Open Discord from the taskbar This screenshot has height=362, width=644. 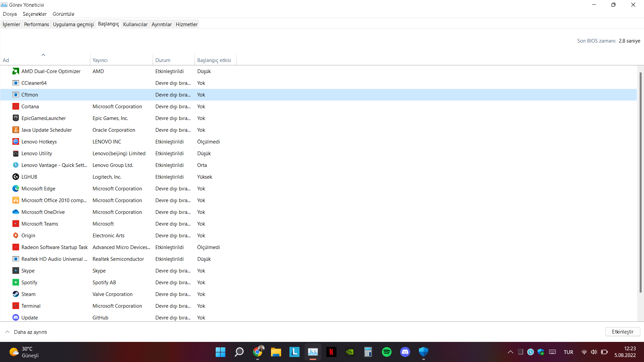405,352
